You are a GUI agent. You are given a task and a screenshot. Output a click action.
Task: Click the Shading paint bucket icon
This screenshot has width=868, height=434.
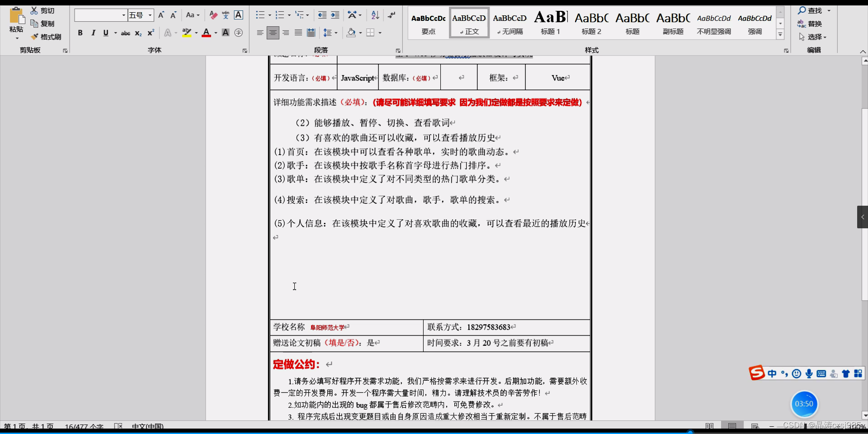pos(351,33)
